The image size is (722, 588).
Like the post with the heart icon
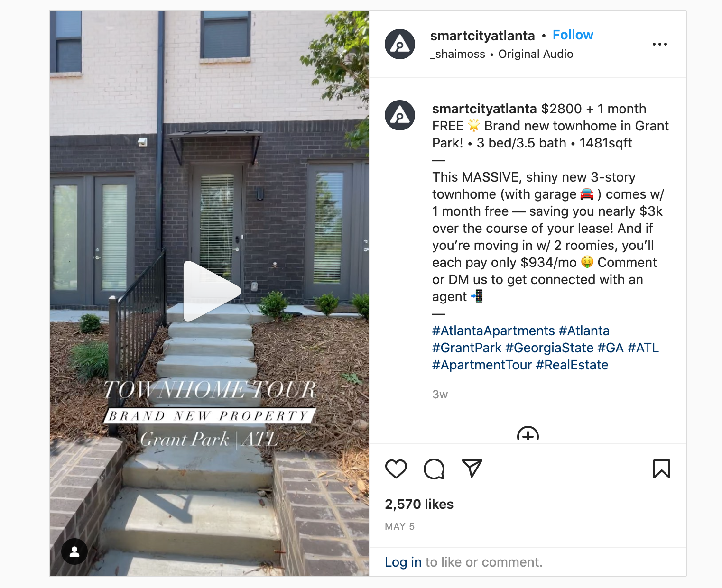[396, 469]
